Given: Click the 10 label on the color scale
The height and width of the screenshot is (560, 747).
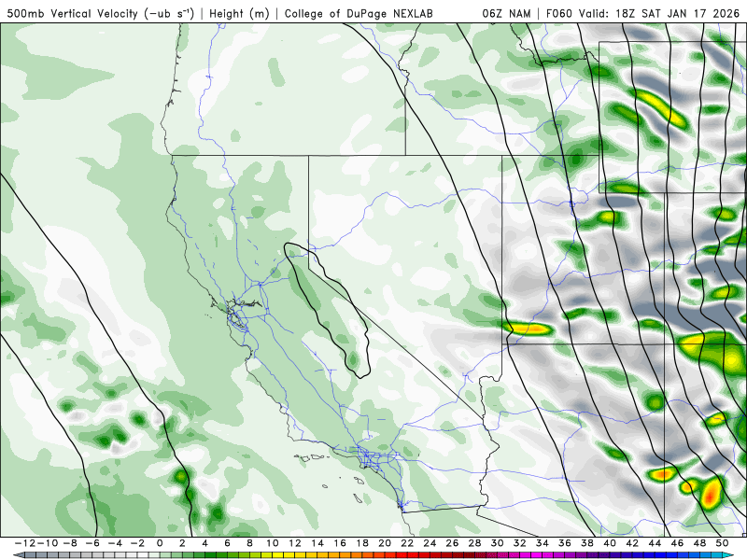Looking at the screenshot, I should (x=272, y=543).
